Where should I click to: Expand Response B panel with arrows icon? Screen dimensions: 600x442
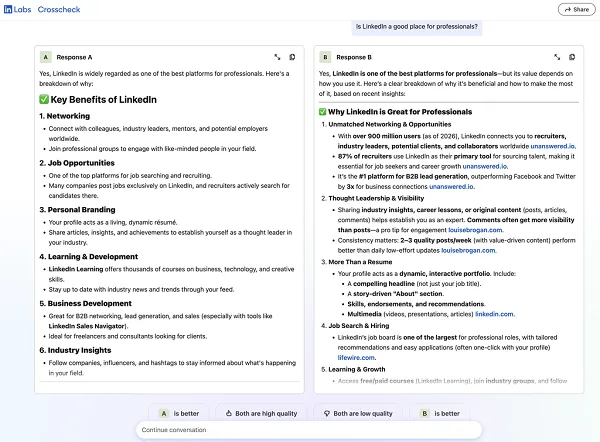[557, 57]
